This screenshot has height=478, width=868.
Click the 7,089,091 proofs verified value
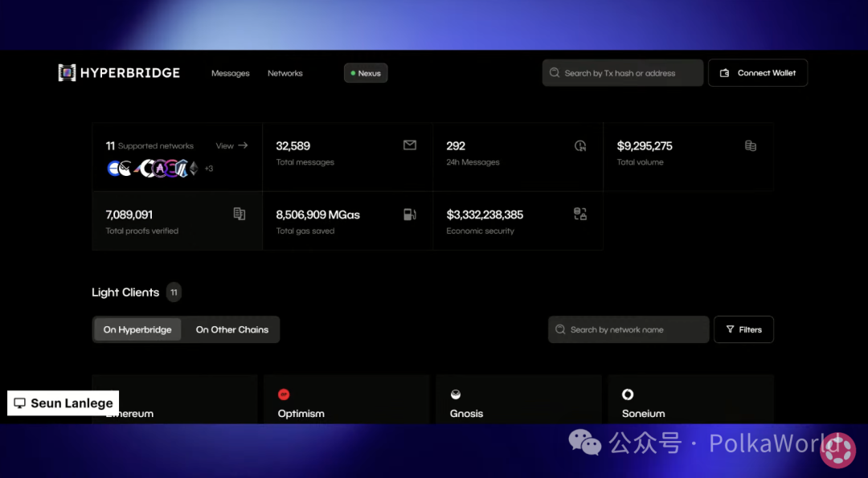click(129, 214)
